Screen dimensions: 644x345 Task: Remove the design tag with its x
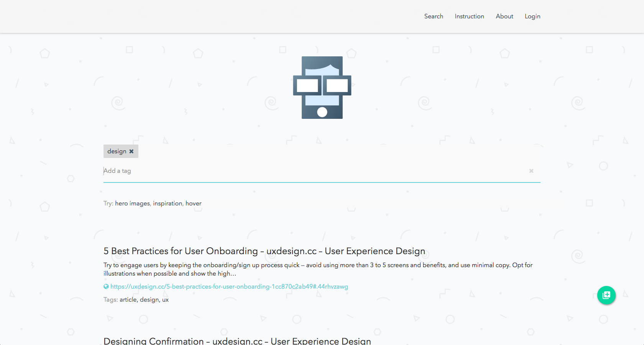point(131,151)
